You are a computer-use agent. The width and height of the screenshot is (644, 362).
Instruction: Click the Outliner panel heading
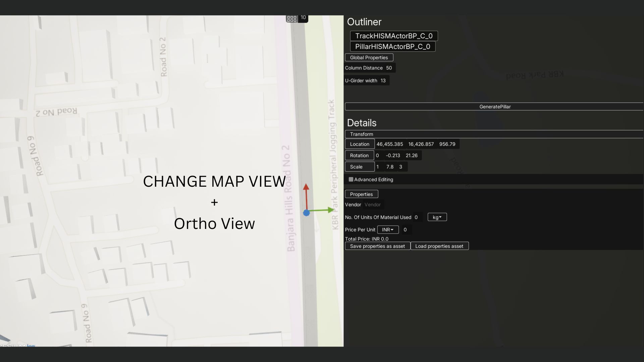pyautogui.click(x=364, y=22)
